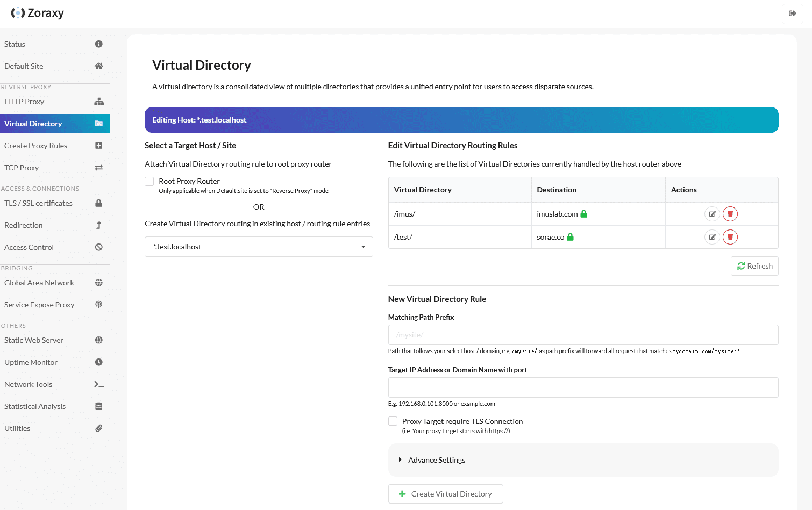812x510 pixels.
Task: Expand the Advance Settings section
Action: click(436, 460)
